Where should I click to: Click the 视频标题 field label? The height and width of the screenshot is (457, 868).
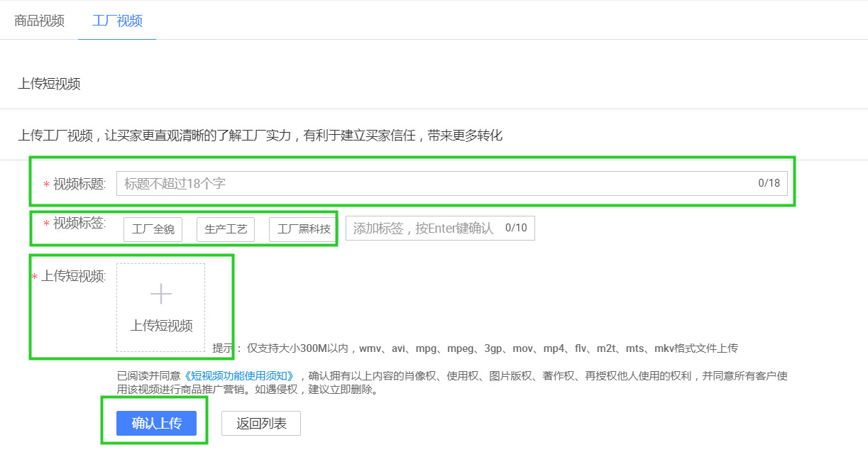(x=79, y=184)
